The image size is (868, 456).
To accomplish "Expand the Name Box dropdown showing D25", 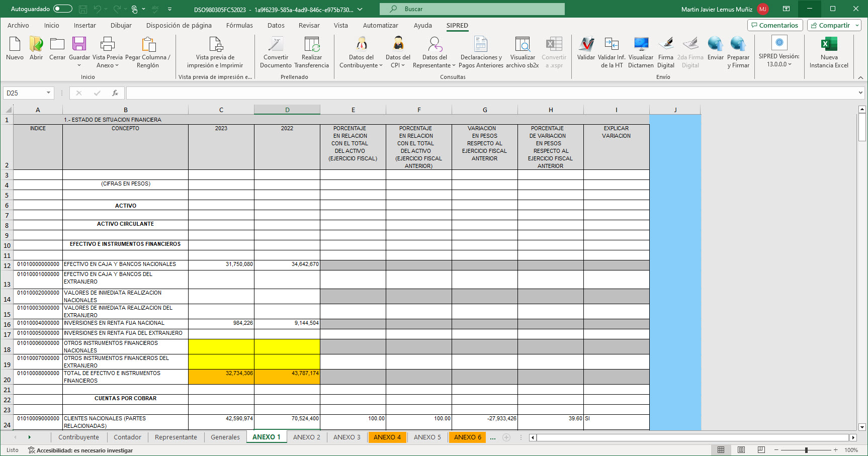I will click(x=49, y=93).
